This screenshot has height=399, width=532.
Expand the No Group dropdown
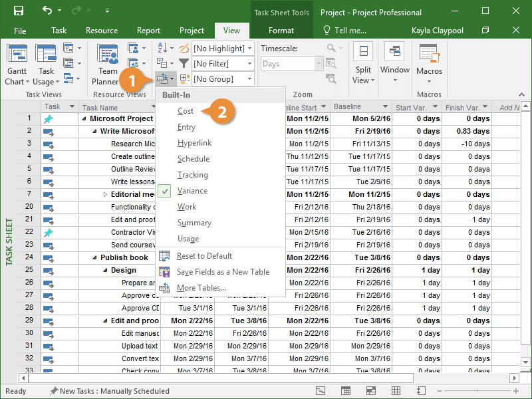223,79
